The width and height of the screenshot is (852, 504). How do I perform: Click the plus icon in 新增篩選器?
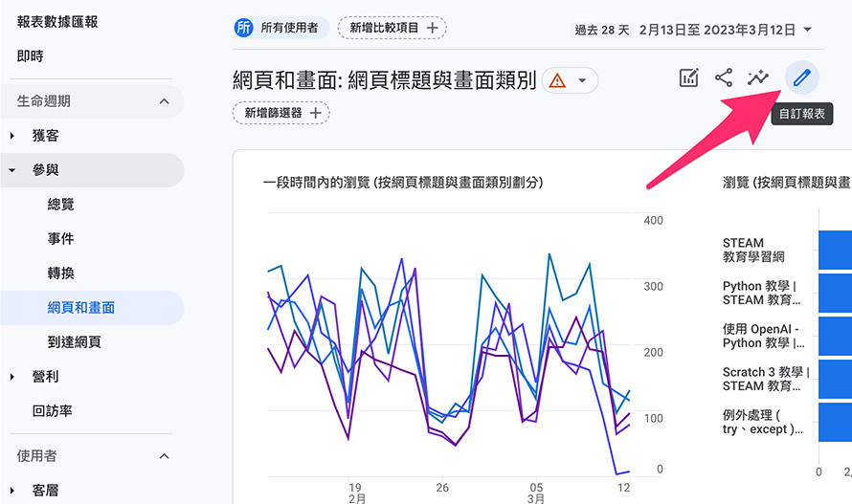pyautogui.click(x=316, y=113)
